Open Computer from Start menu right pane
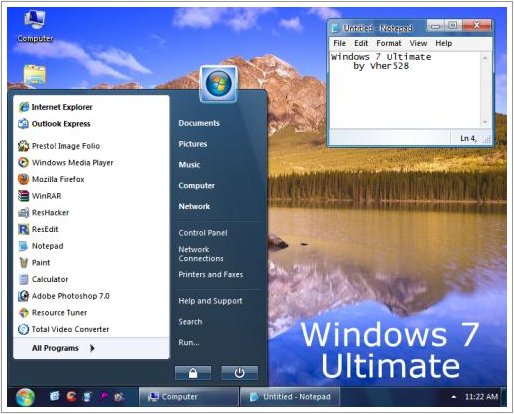The width and height of the screenshot is (514, 414). click(x=196, y=186)
